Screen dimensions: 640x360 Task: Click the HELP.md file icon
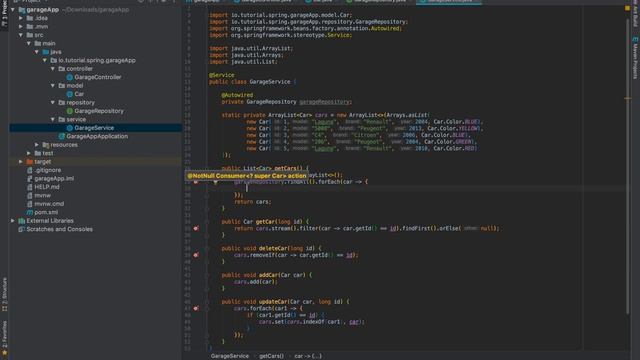pos(30,187)
